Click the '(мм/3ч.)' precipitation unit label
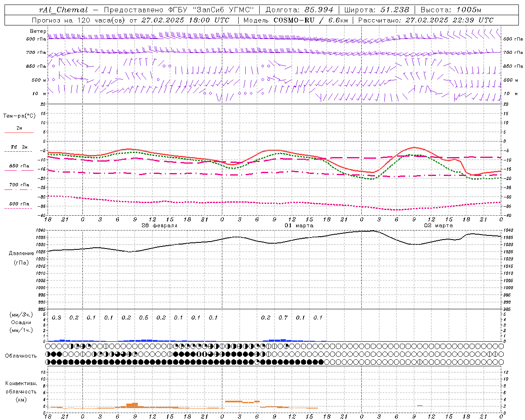 coord(21,315)
